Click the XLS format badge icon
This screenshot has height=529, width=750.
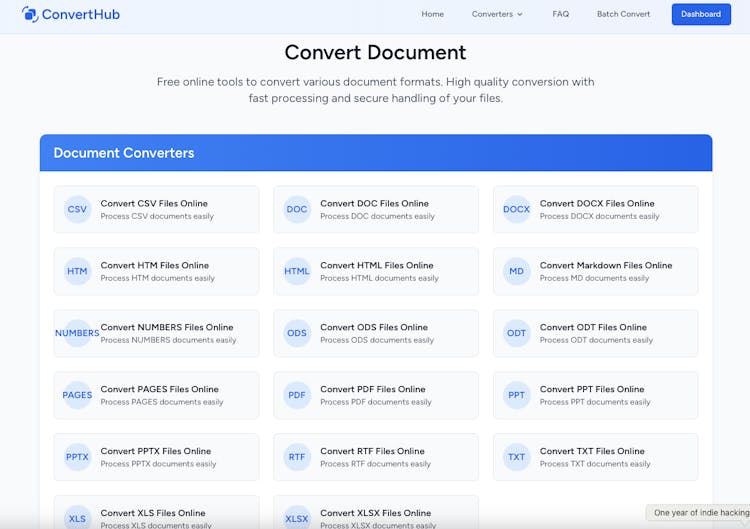click(77, 519)
